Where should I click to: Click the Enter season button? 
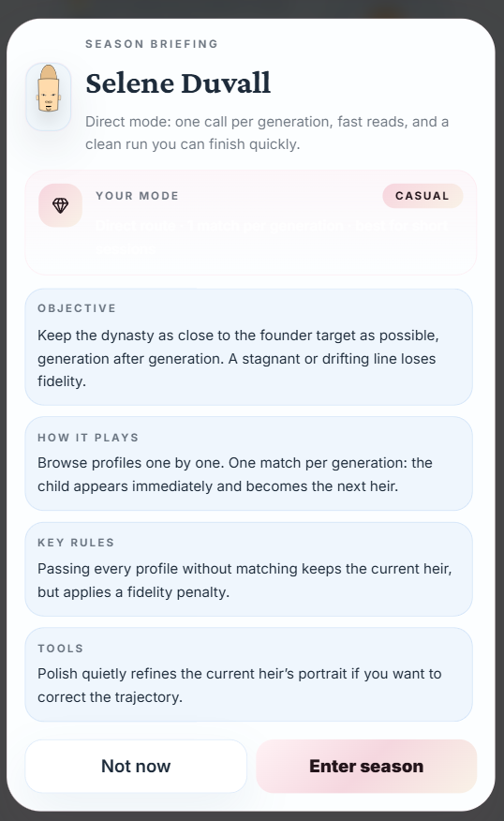coord(366,766)
